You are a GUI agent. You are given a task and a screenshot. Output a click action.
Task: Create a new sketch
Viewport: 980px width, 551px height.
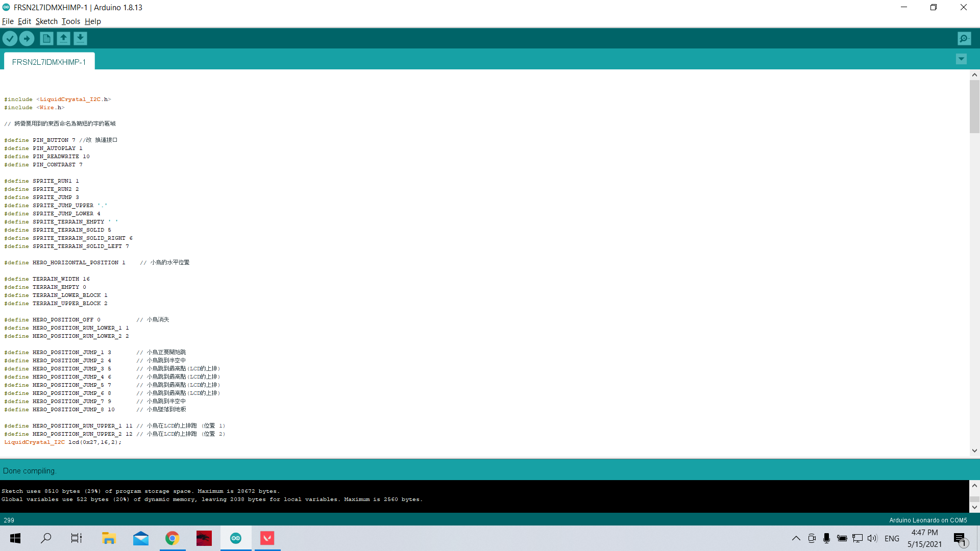[x=46, y=38]
